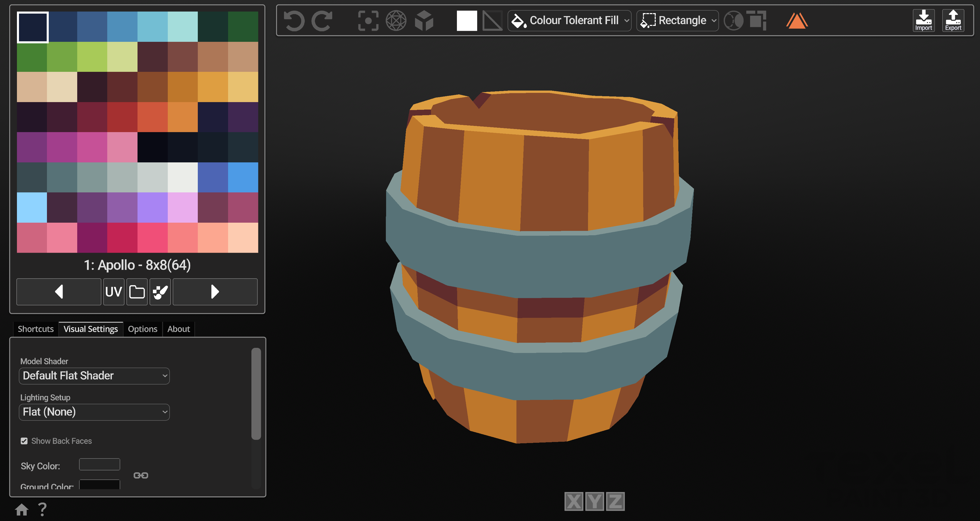980x521 pixels.
Task: Toggle the wireframe sphere icon
Action: [x=396, y=21]
